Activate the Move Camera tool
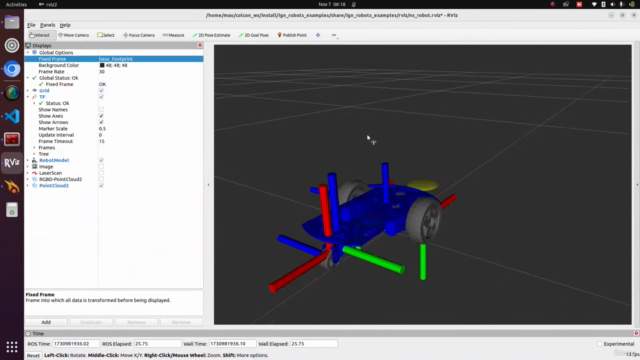Screen dimensions: 640x360 (x=73, y=35)
